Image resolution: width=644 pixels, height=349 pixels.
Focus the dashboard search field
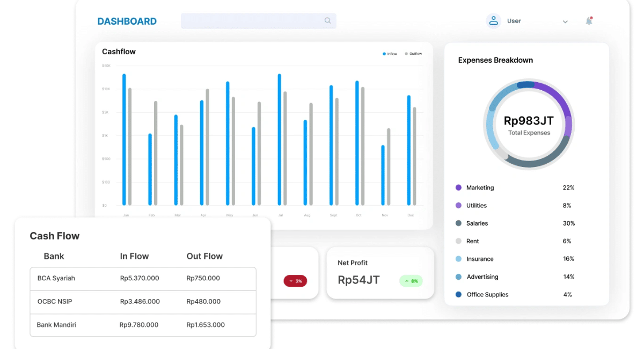coord(259,21)
